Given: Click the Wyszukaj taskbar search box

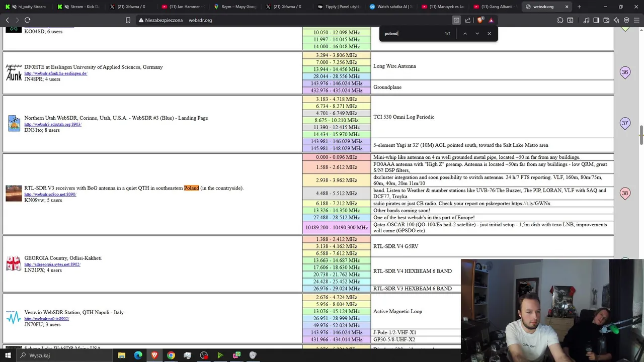Looking at the screenshot, I should [65, 355].
